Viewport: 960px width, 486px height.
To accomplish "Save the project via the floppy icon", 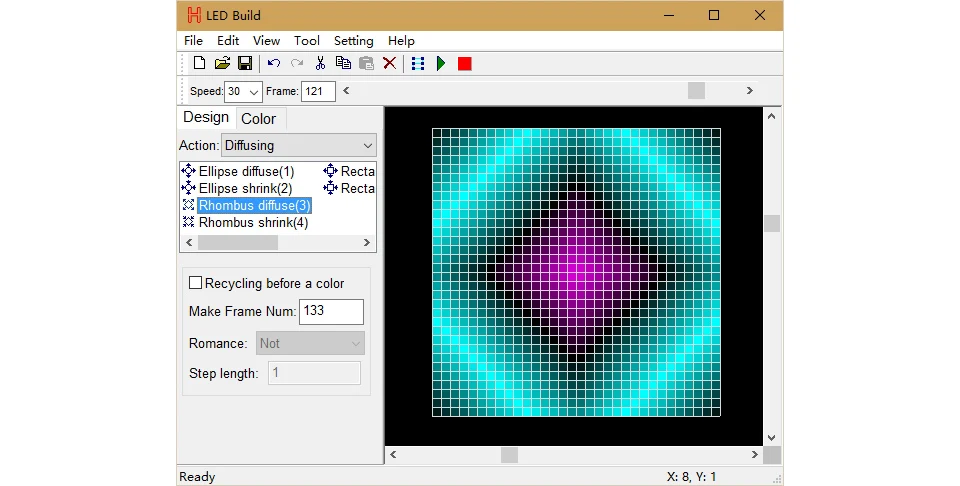I will pos(245,63).
